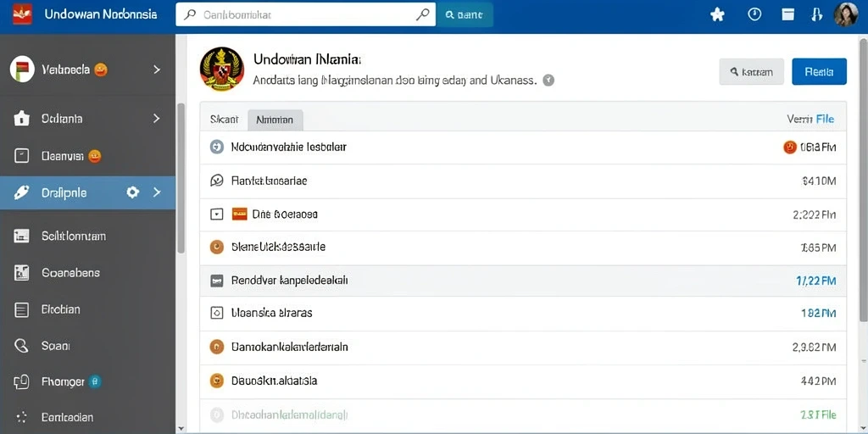Click the Fhomger chat icon
This screenshot has height=434, width=868.
click(x=21, y=381)
